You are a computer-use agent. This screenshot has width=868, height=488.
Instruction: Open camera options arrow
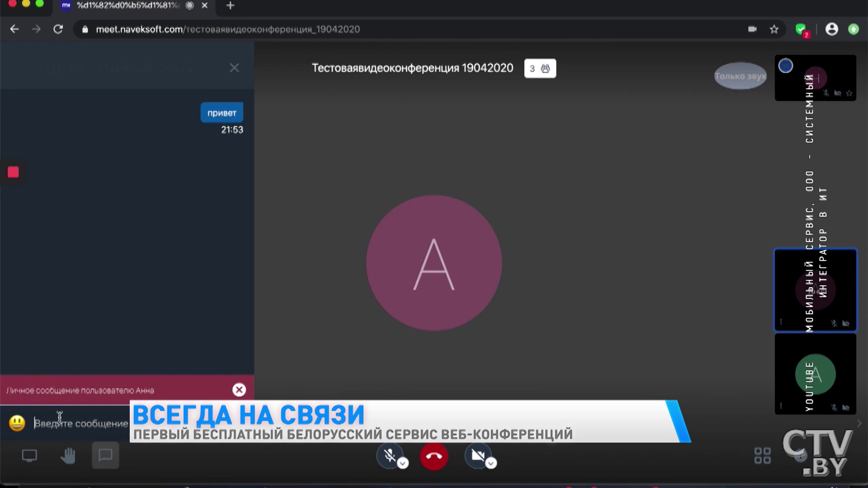pyautogui.click(x=491, y=464)
